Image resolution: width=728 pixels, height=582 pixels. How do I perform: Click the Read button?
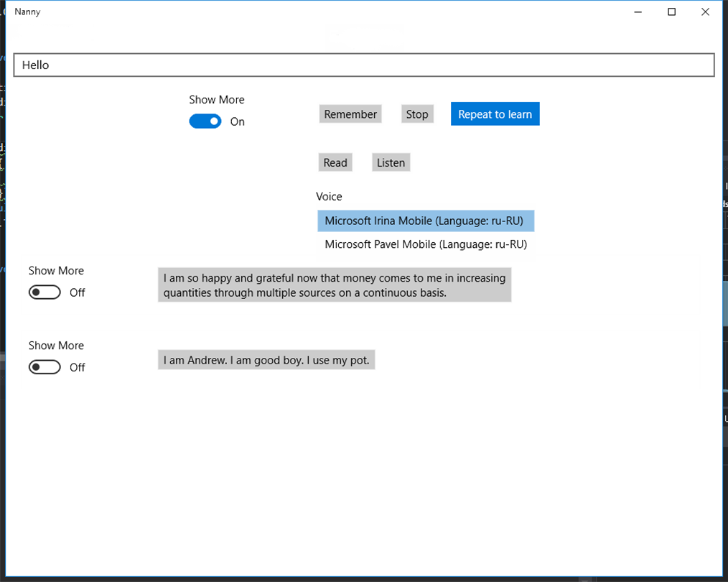[x=335, y=162]
